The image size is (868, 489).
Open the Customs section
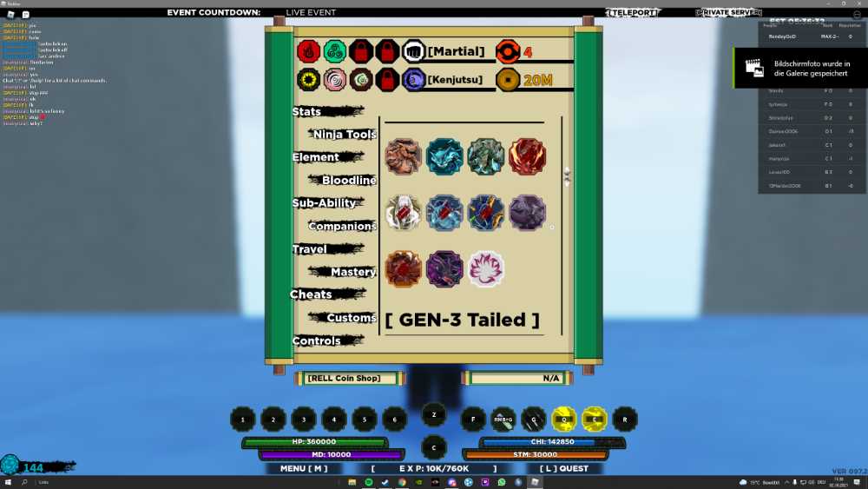343,318
